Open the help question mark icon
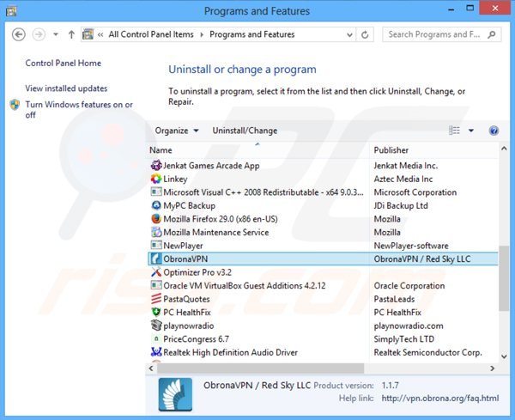This screenshot has width=515, height=420. [x=494, y=131]
